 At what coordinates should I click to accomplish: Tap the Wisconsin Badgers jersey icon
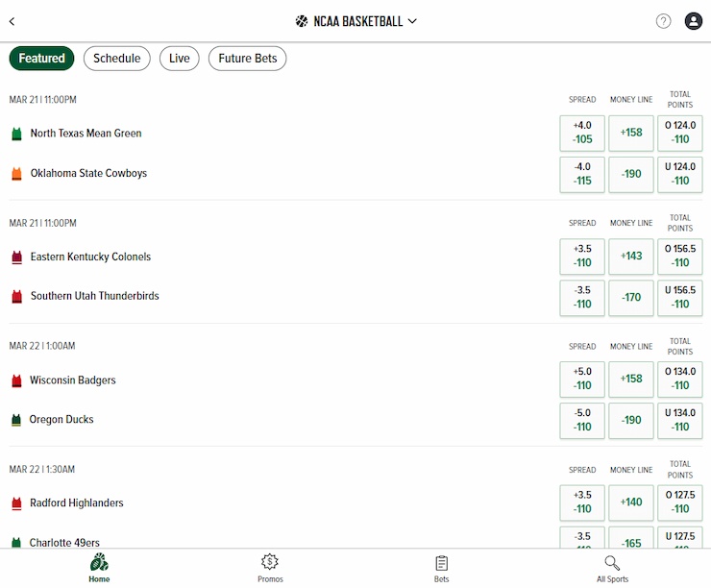[x=16, y=380]
